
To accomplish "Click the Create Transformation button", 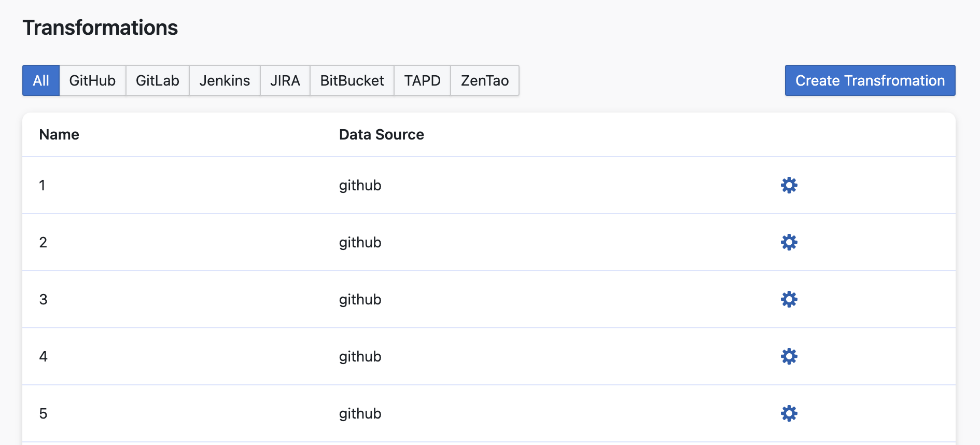I will point(870,80).
